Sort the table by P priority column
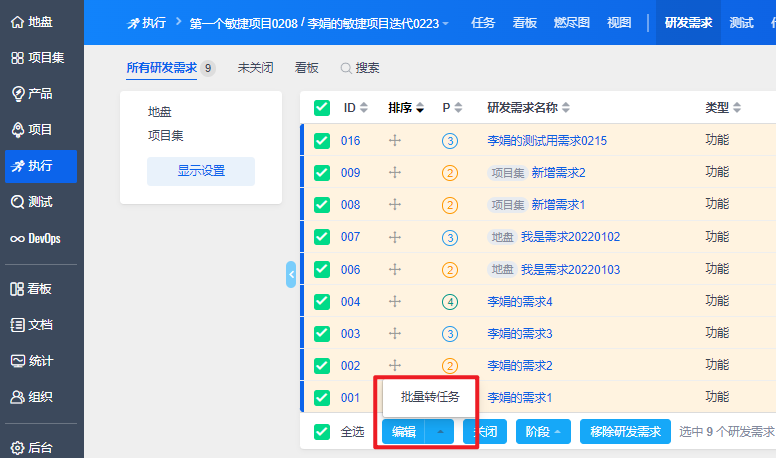Image resolution: width=776 pixels, height=458 pixels. click(452, 107)
